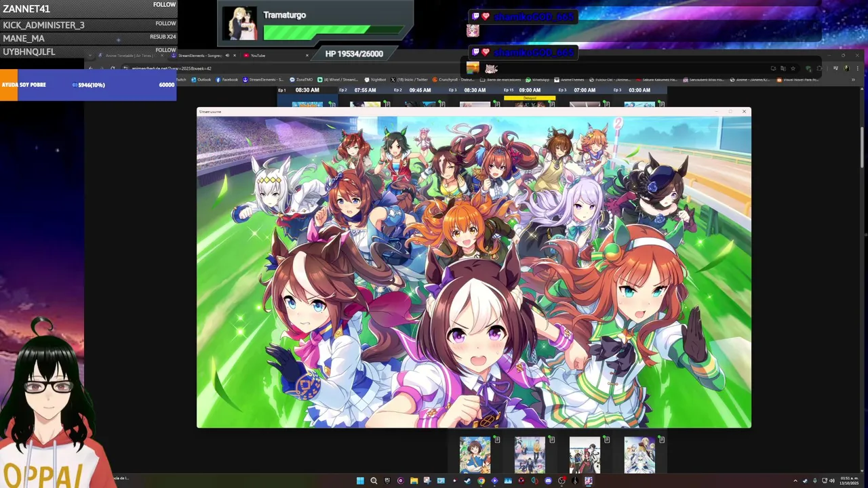This screenshot has height=488, width=868.
Task: Click notes icon beside third bottom thumbnail
Action: coord(607,440)
